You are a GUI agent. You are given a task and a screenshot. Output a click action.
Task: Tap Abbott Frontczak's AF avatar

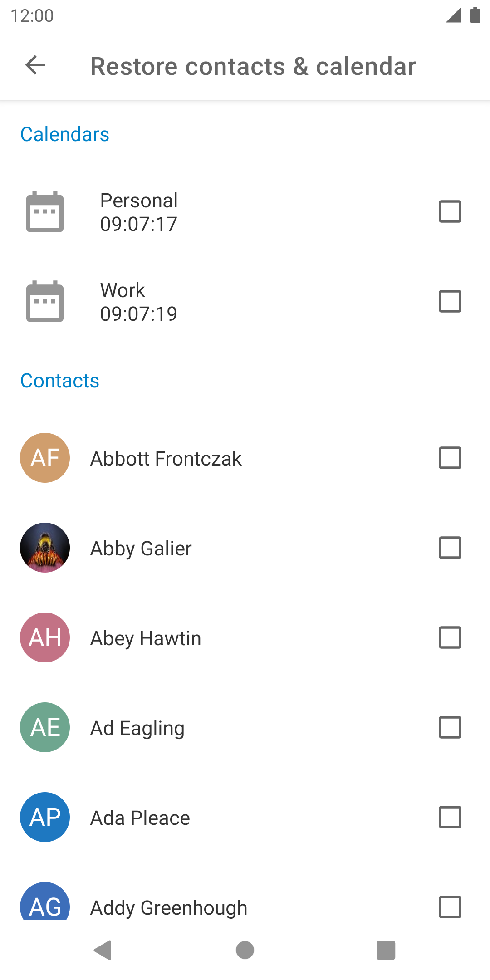[45, 458]
